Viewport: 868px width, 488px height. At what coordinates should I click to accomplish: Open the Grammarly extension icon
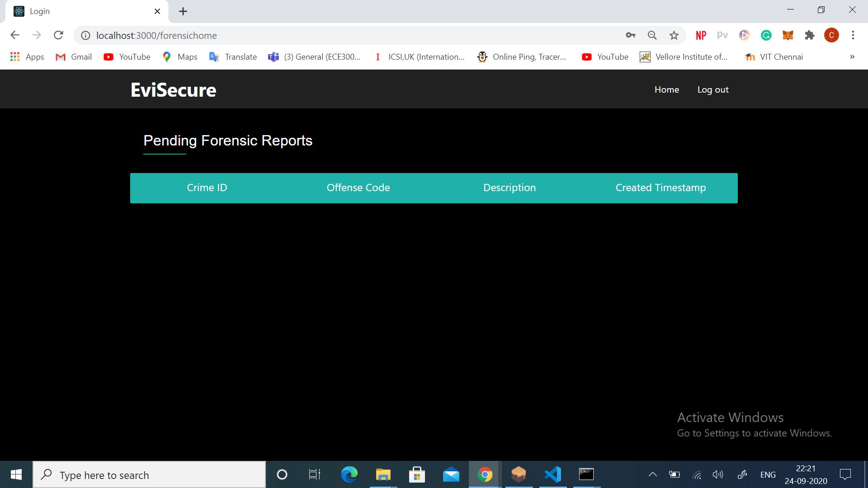766,35
